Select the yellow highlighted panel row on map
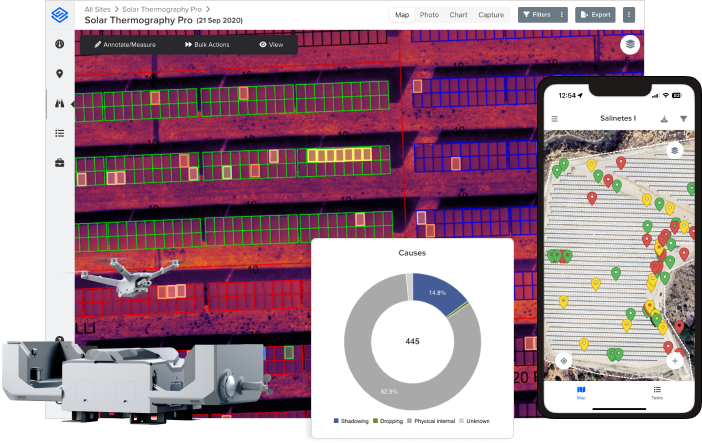Screen dimensions: 702x443 339,155
